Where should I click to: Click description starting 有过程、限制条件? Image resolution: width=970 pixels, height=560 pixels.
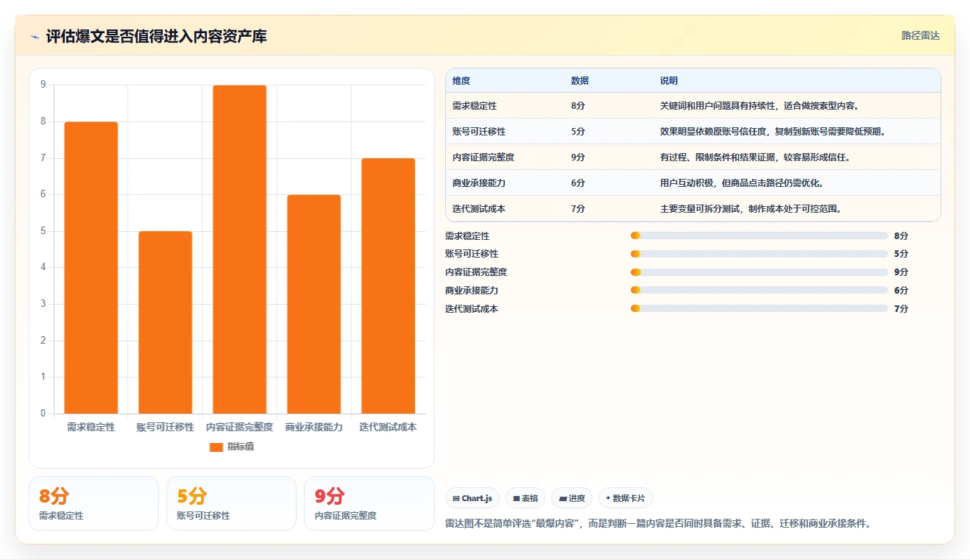(755, 157)
